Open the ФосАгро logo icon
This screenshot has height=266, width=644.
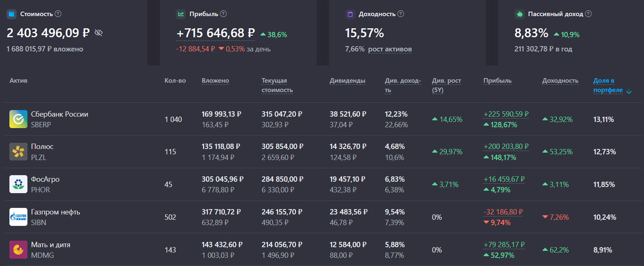[18, 185]
